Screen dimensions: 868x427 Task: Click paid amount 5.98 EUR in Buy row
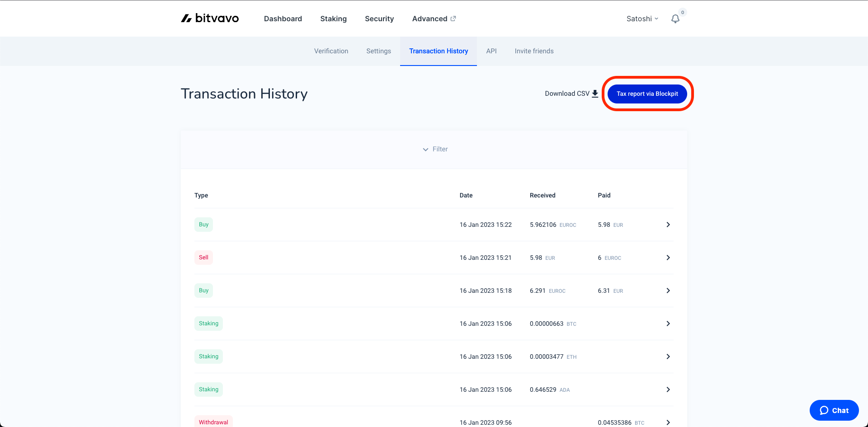pyautogui.click(x=610, y=225)
